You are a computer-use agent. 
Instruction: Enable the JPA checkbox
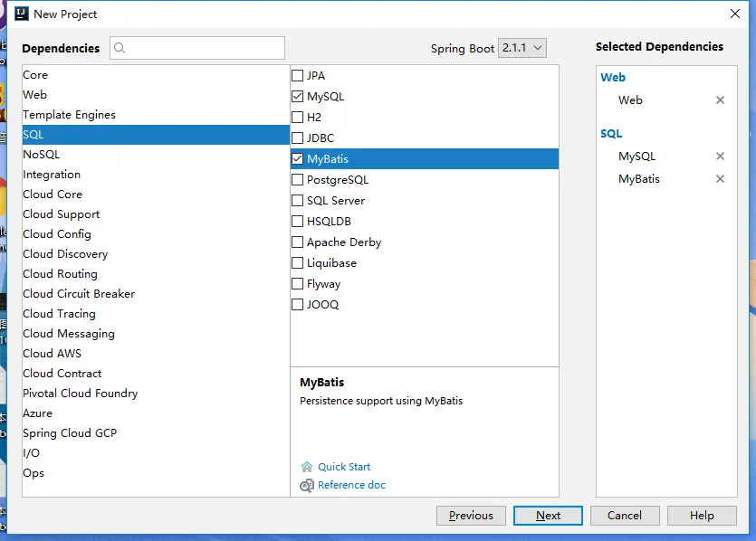pos(297,76)
